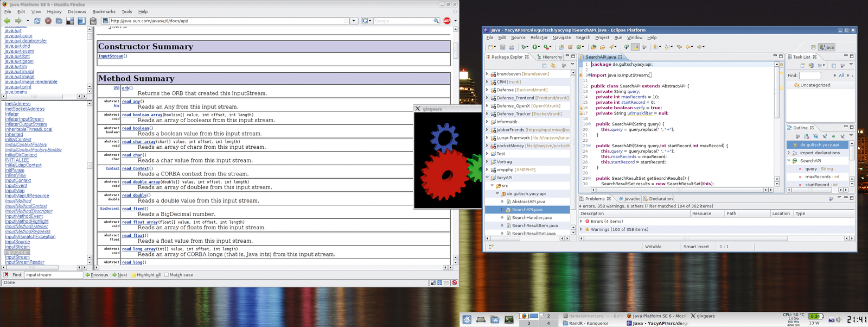868x327 pixels.
Task: Click the Open Type icon in Eclipse toolbar
Action: pos(593,47)
